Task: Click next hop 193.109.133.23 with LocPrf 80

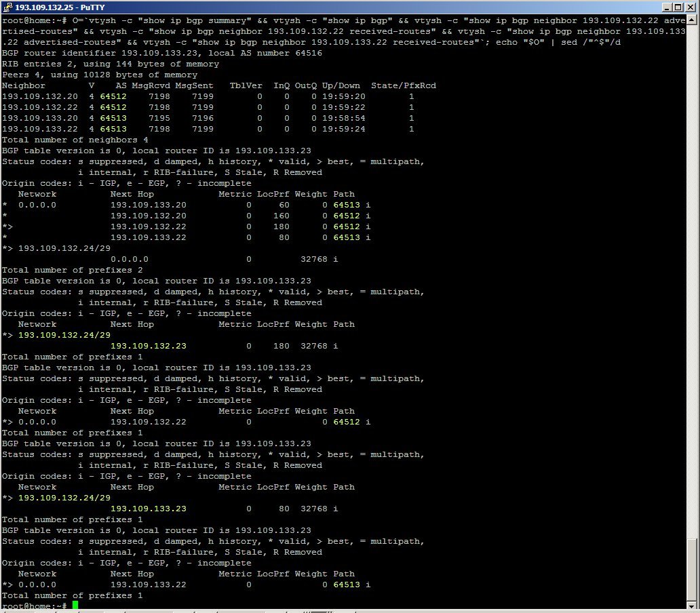Action: pyautogui.click(x=149, y=509)
